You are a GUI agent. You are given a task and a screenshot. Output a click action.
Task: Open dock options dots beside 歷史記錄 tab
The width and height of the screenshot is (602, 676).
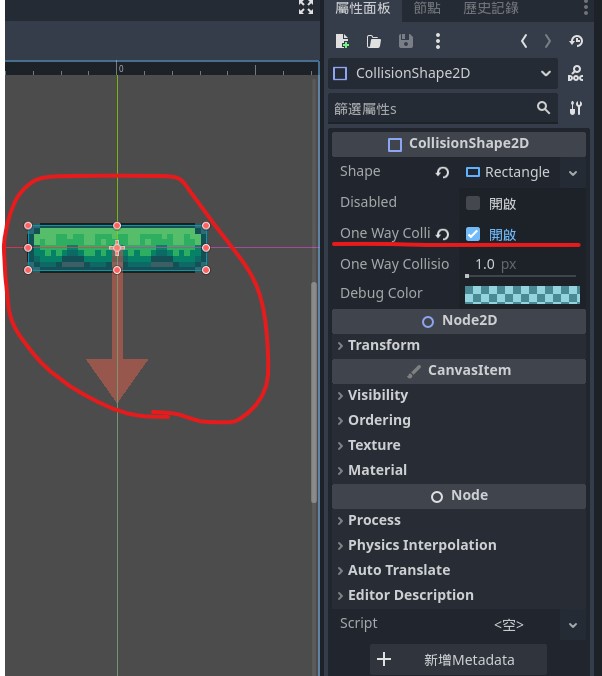586,8
